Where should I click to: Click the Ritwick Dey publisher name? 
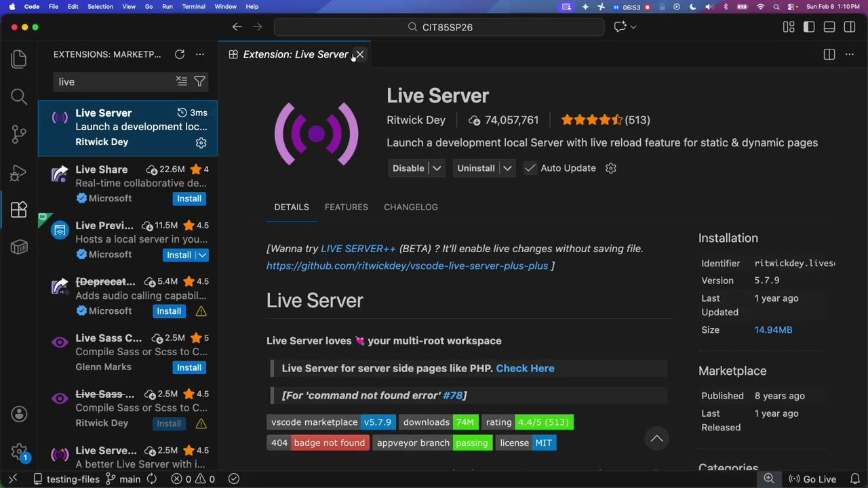416,120
